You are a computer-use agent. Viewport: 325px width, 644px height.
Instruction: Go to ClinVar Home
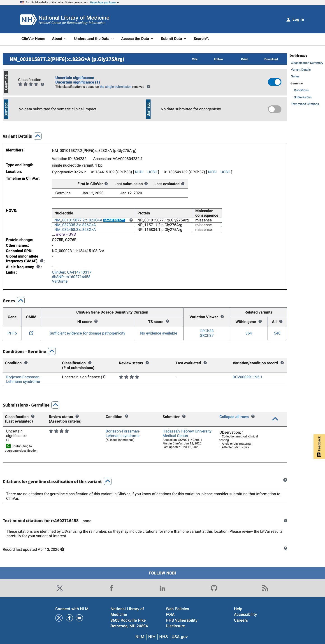click(x=33, y=39)
